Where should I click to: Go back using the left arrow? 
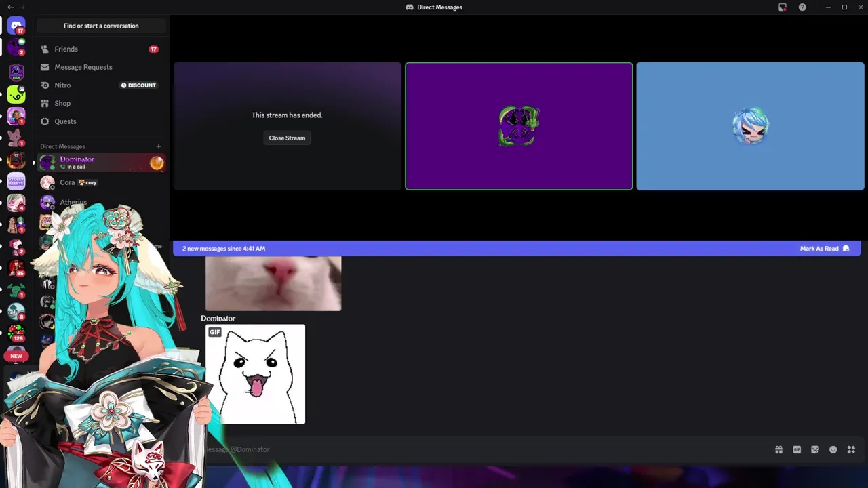(10, 7)
